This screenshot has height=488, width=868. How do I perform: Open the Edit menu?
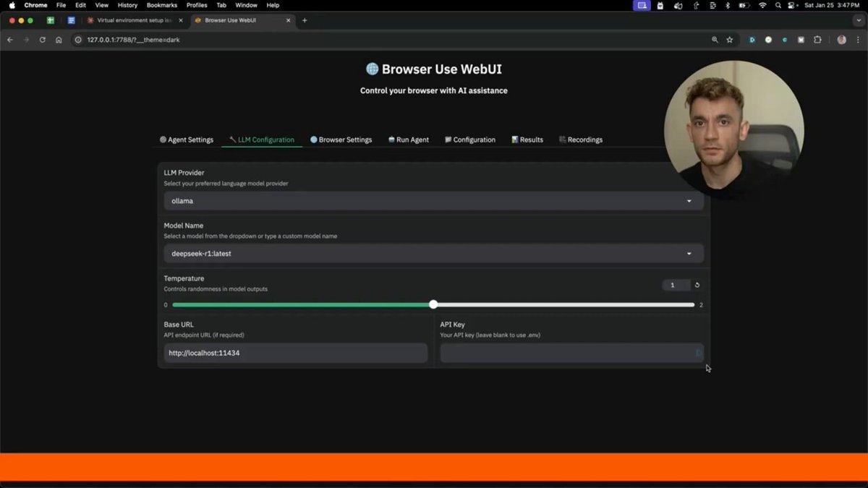coord(80,5)
